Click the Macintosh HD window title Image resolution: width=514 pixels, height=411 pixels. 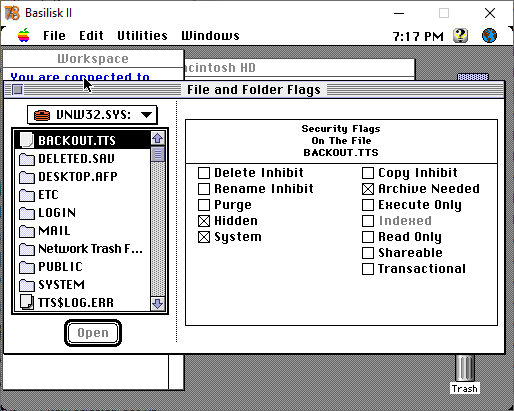pyautogui.click(x=220, y=68)
